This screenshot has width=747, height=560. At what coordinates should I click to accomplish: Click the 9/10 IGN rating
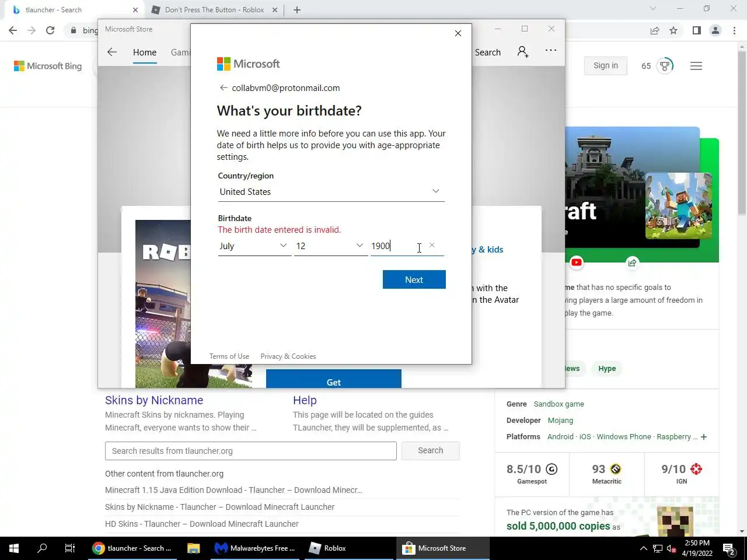coord(682,474)
